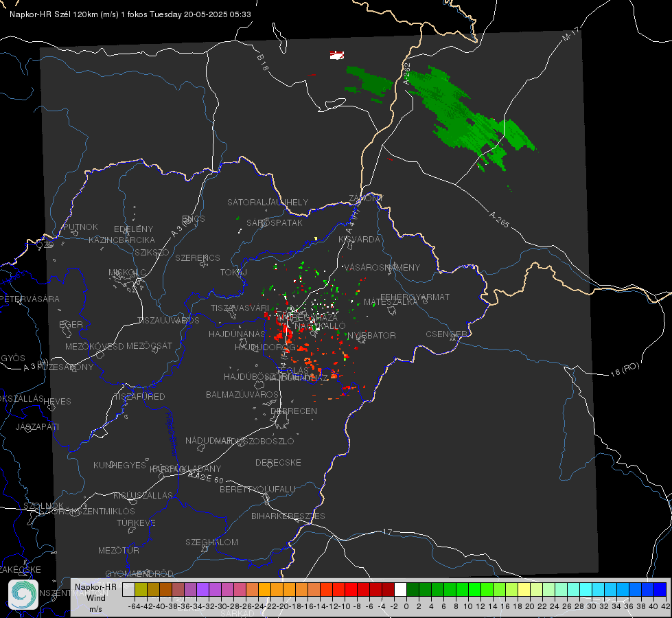The image size is (672, 618).
Task: Click the A42/E 60 road label
Action: (x=206, y=477)
